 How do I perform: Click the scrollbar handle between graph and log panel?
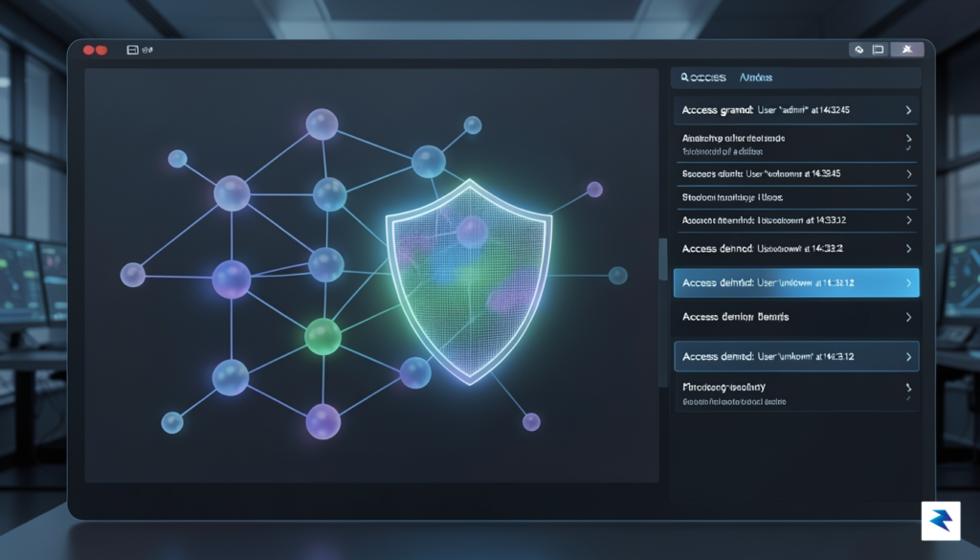663,258
